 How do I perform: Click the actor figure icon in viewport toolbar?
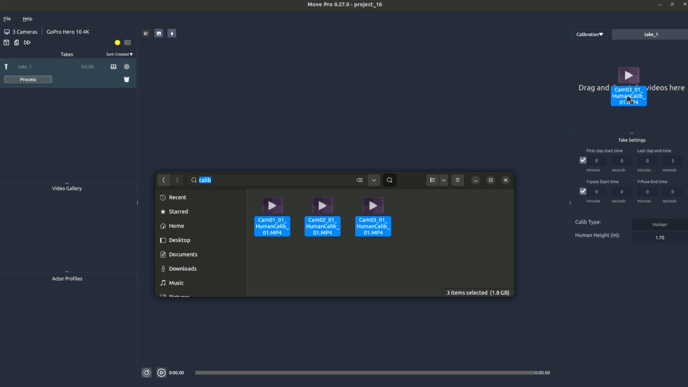point(172,33)
